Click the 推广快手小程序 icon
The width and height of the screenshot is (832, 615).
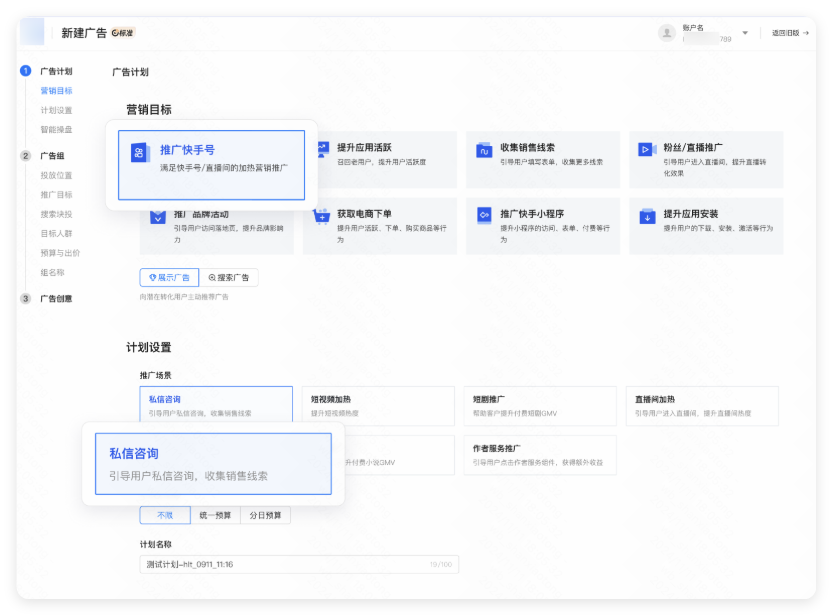(x=485, y=217)
